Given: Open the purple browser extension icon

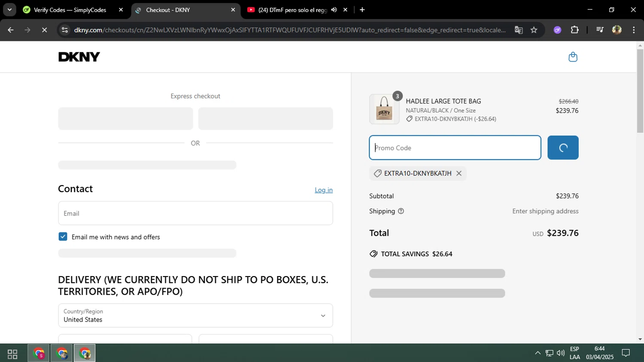Looking at the screenshot, I should 557,30.
